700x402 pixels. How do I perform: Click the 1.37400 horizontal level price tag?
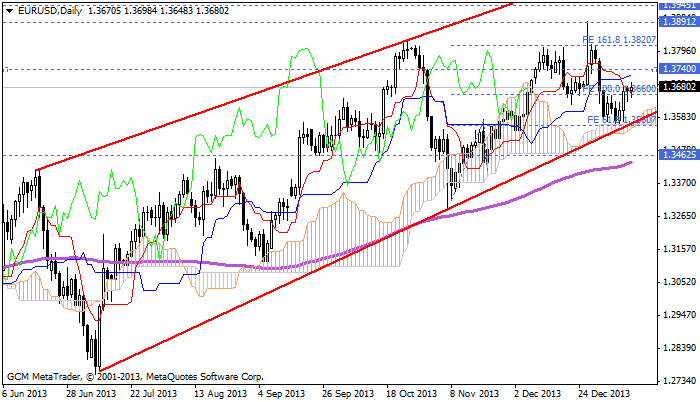679,69
